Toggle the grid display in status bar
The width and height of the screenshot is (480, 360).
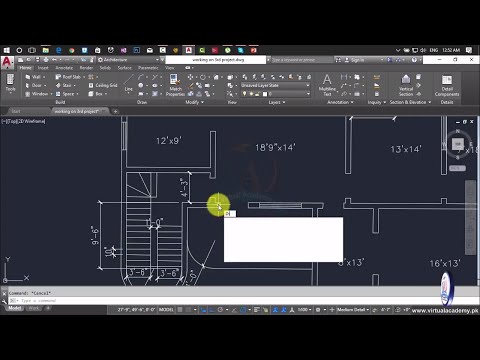[180, 310]
